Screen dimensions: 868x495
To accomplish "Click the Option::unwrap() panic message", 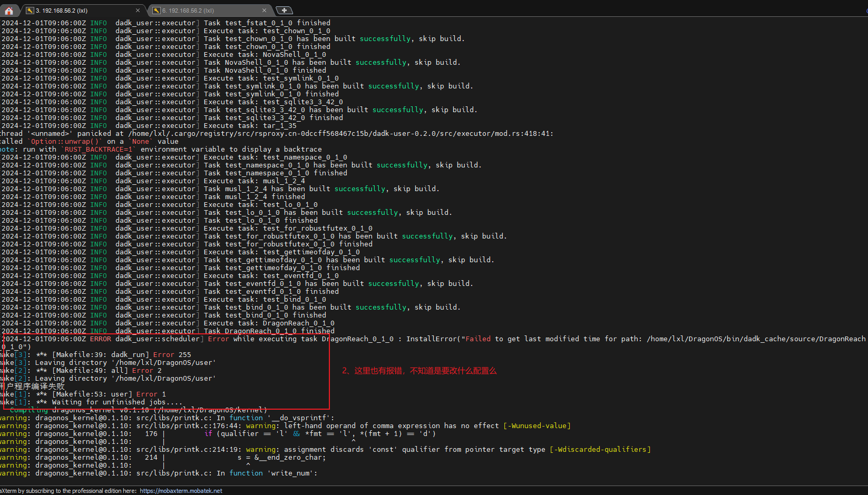I will point(65,142).
